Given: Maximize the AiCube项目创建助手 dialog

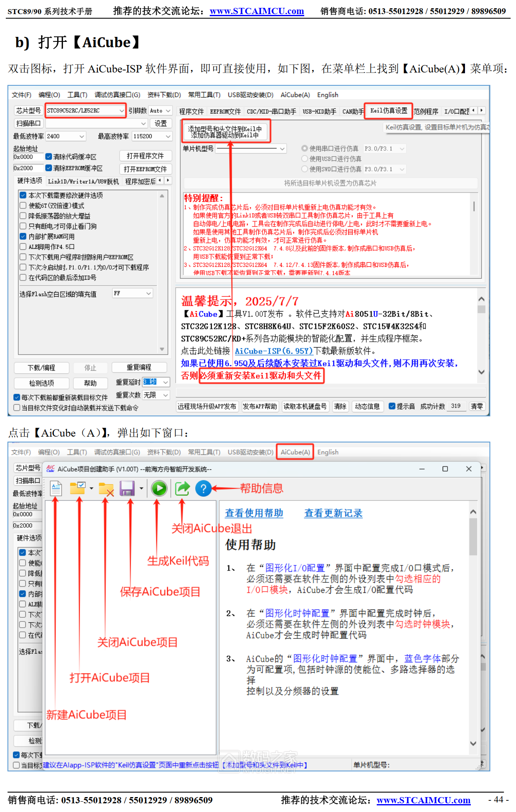Looking at the screenshot, I should click(x=445, y=469).
